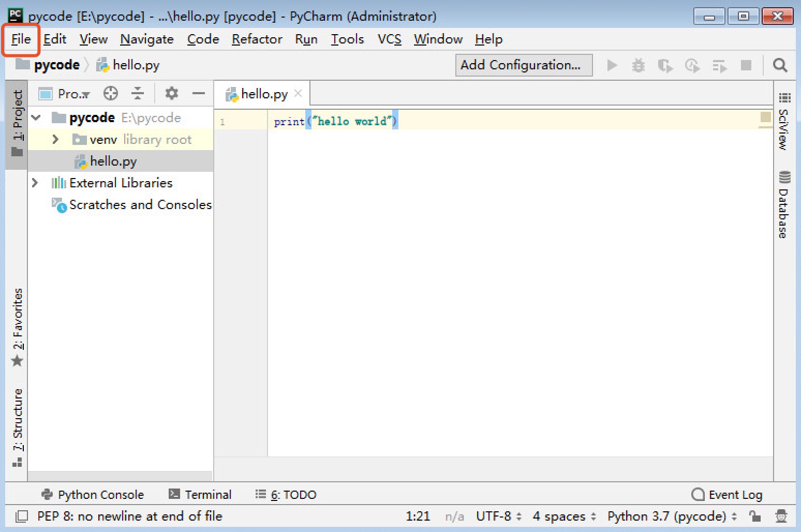Open the Python Console tool window
Viewport: 801px width, 532px height.
(92, 495)
